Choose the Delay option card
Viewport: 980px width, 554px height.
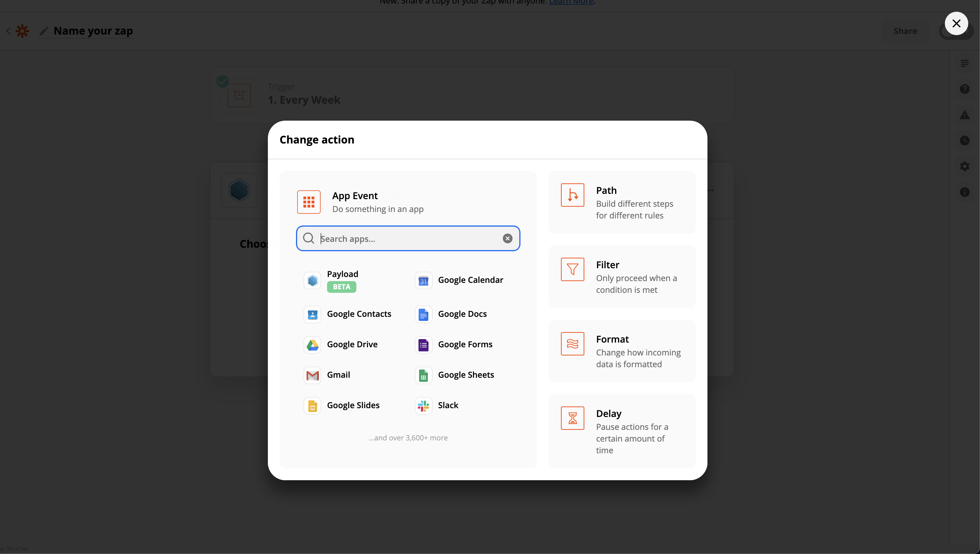pos(622,431)
